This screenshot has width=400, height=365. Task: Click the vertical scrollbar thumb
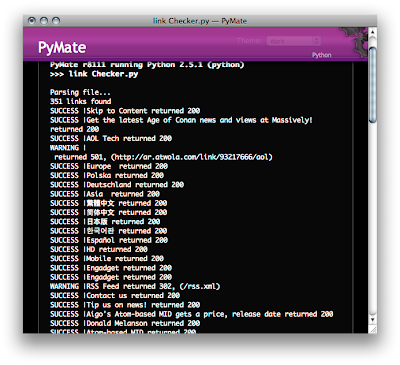point(372,85)
